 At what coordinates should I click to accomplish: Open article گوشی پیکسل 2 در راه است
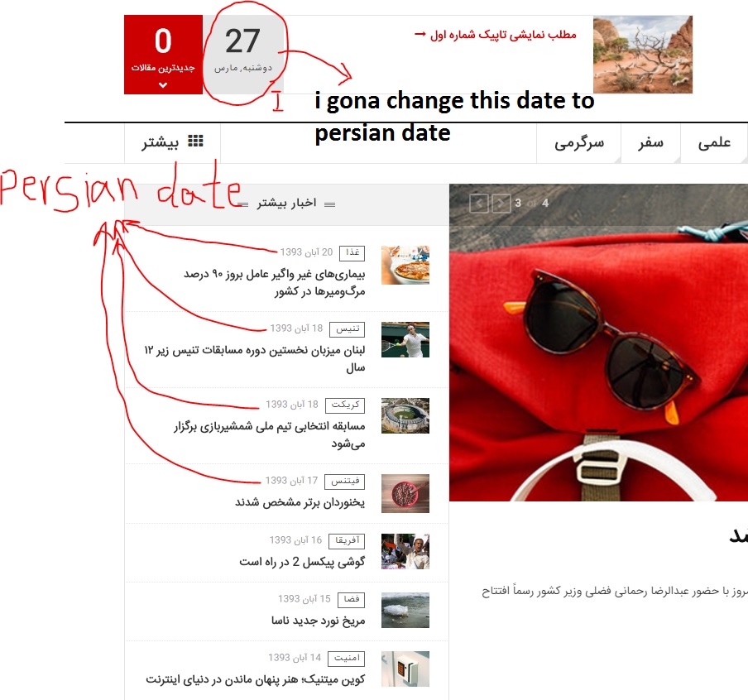point(302,562)
